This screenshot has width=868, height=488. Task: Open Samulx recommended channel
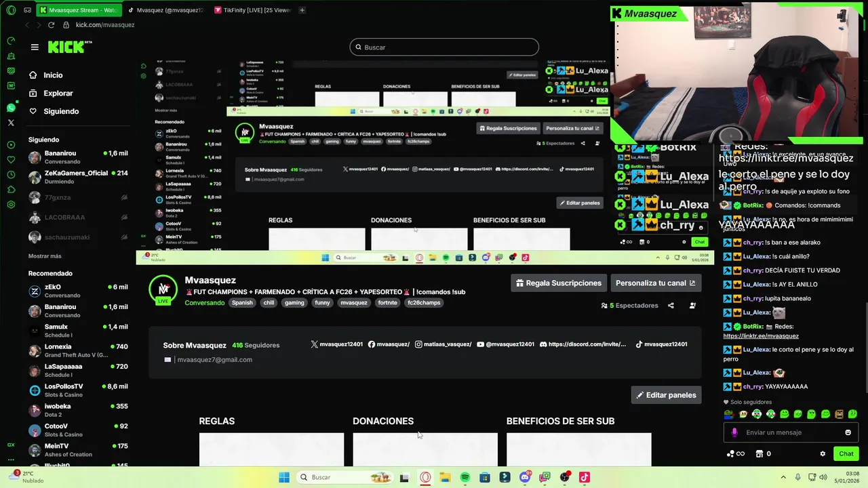click(78, 331)
